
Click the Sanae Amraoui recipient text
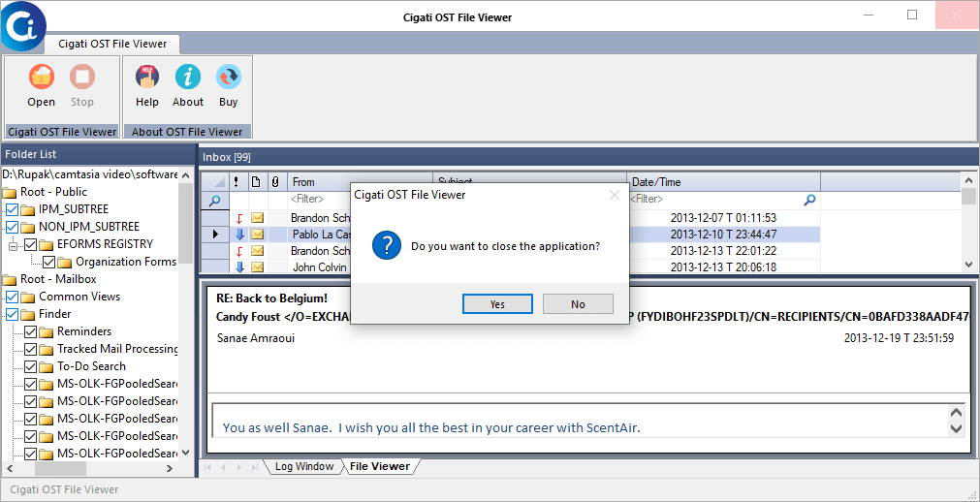click(256, 338)
